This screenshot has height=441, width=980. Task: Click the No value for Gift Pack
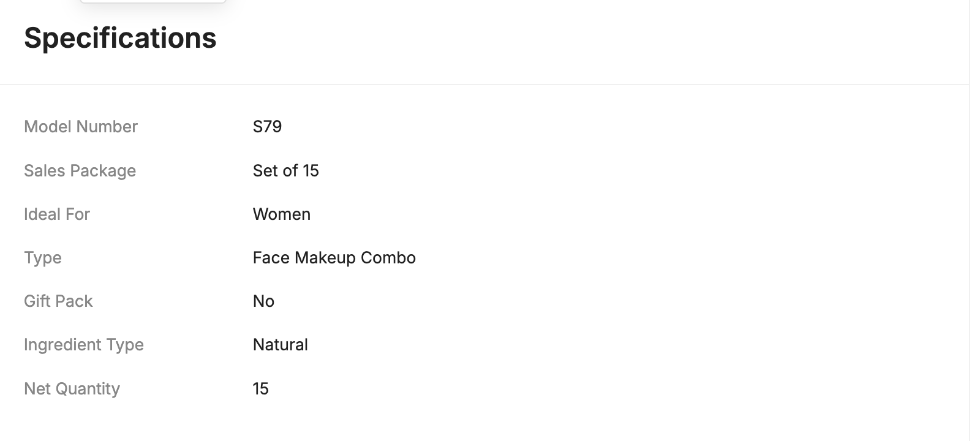pyautogui.click(x=263, y=301)
